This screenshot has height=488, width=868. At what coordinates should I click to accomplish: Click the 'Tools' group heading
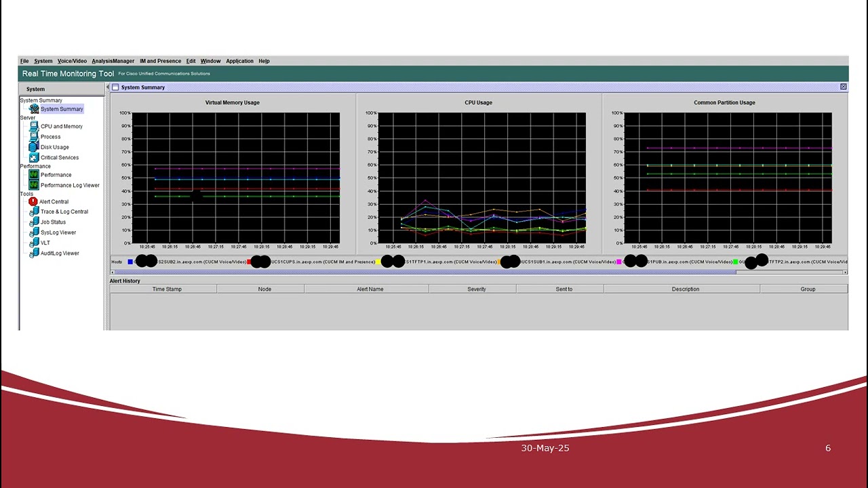[x=26, y=194]
